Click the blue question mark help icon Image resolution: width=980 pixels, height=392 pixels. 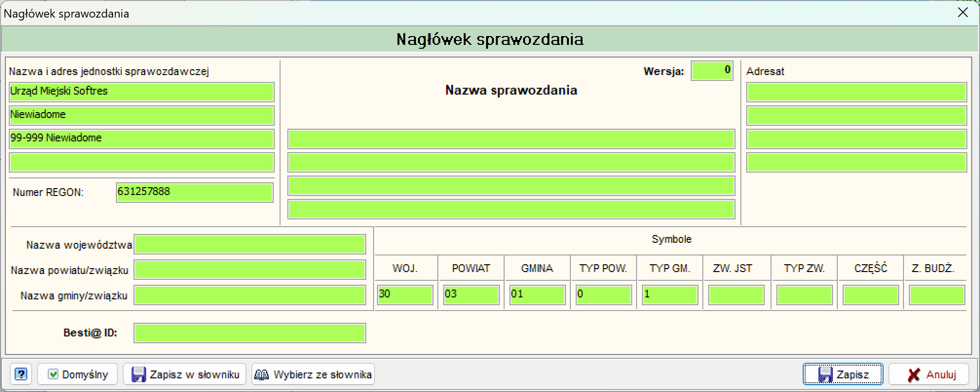[x=20, y=374]
